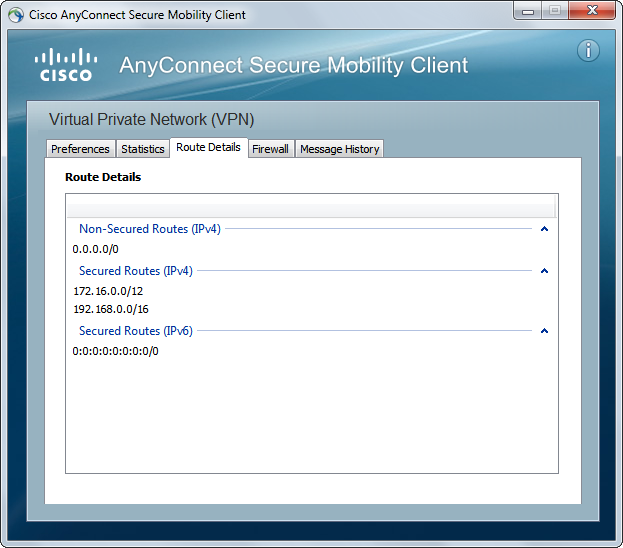Select the 0:0:0:0:0:0:0:0/0 IPv6 route

coord(115,351)
